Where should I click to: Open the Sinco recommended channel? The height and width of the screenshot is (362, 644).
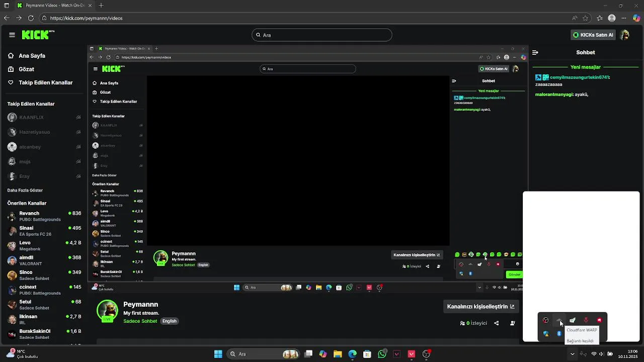click(x=44, y=275)
